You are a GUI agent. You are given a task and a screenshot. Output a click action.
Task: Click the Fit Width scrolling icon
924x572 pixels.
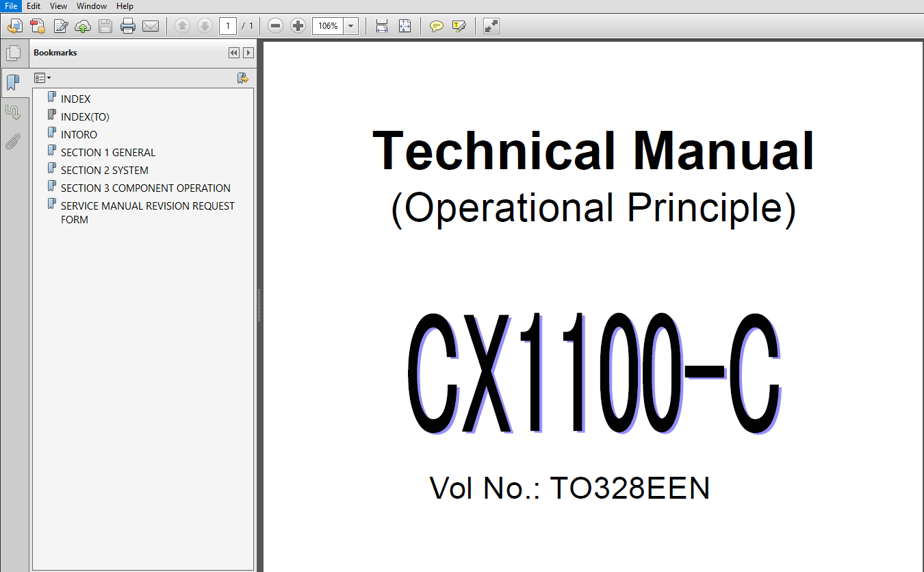[382, 26]
